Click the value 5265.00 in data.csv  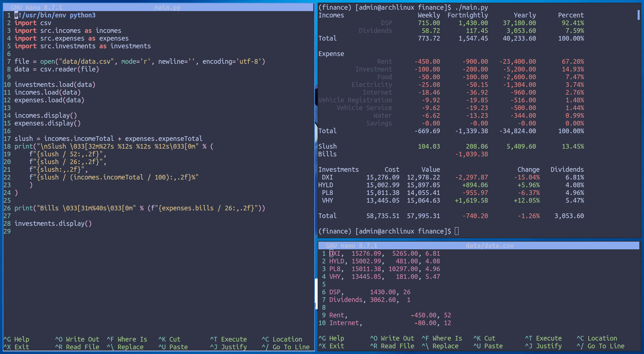pyautogui.click(x=405, y=253)
